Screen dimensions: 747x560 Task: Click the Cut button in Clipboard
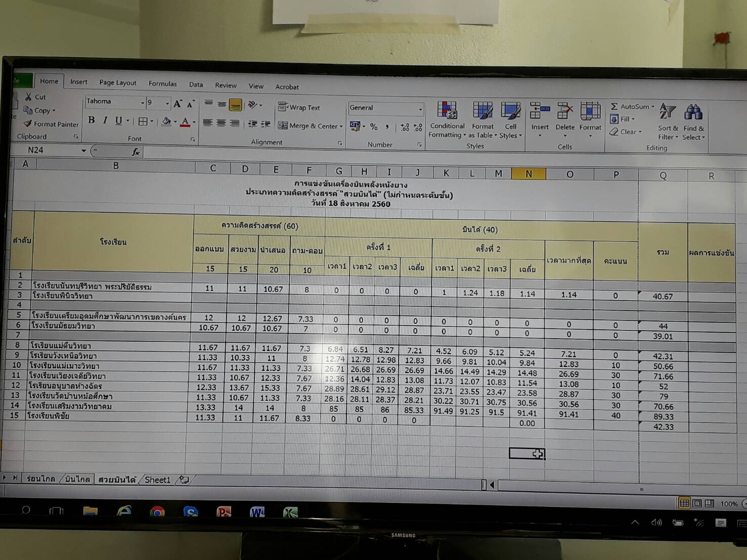[34, 97]
